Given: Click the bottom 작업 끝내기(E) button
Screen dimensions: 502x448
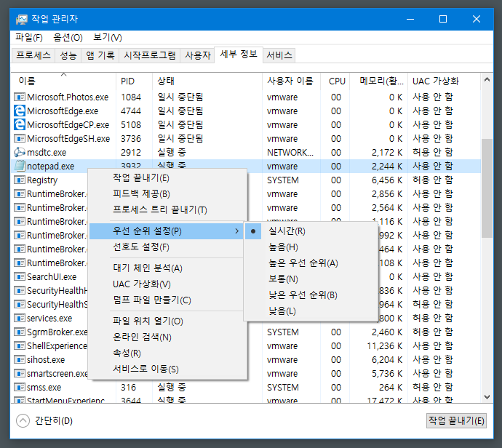Looking at the screenshot, I should 456,421.
